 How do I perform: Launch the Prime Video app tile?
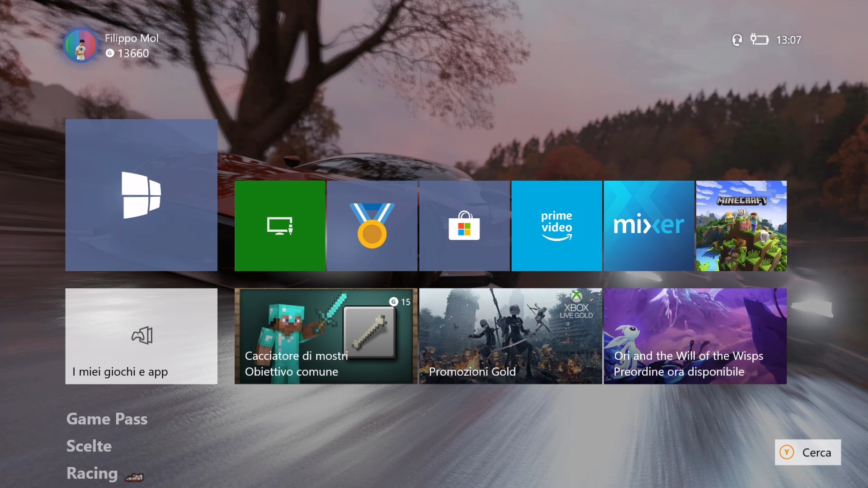coord(557,226)
